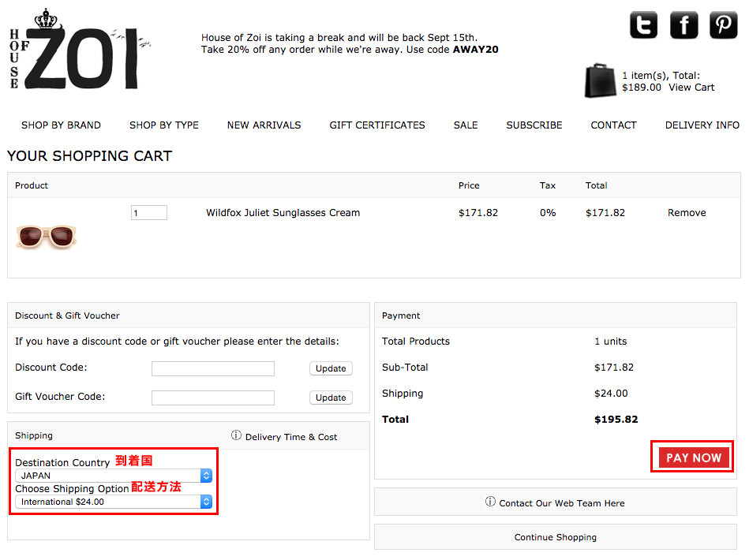The width and height of the screenshot is (749, 560).
Task: Open Gift Certificates page
Action: click(377, 125)
